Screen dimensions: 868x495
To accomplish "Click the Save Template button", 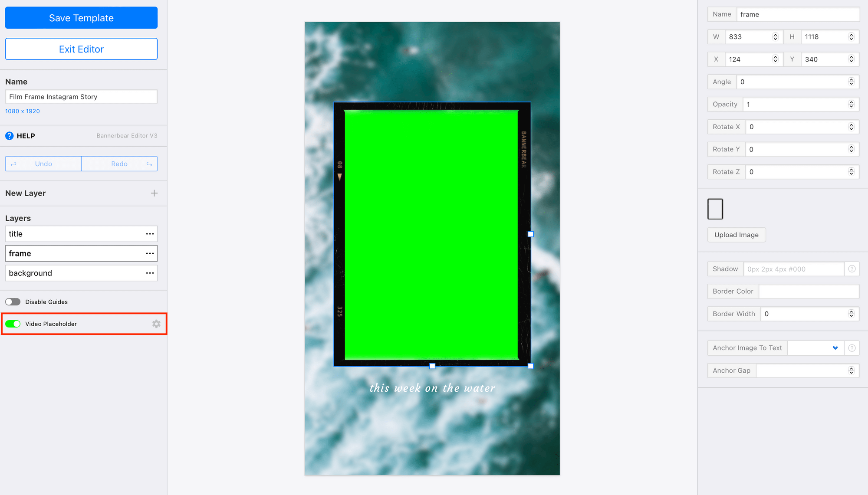I will point(81,18).
